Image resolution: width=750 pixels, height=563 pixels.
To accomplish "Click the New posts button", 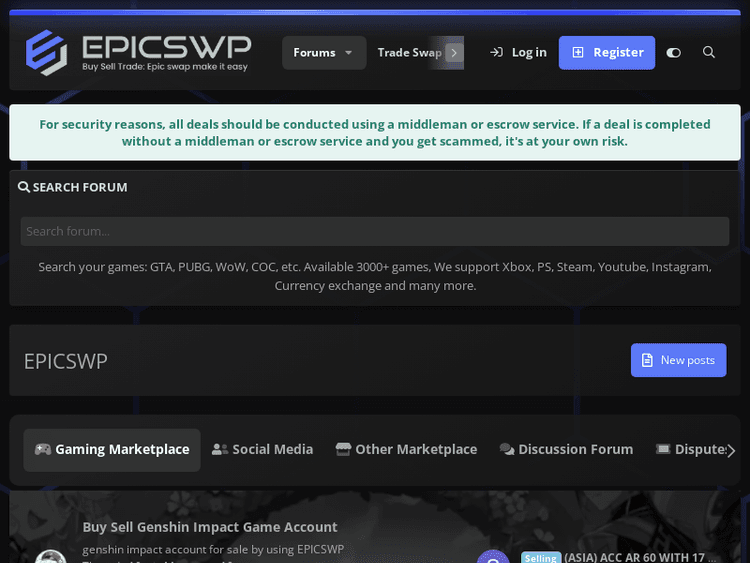I will coord(678,360).
